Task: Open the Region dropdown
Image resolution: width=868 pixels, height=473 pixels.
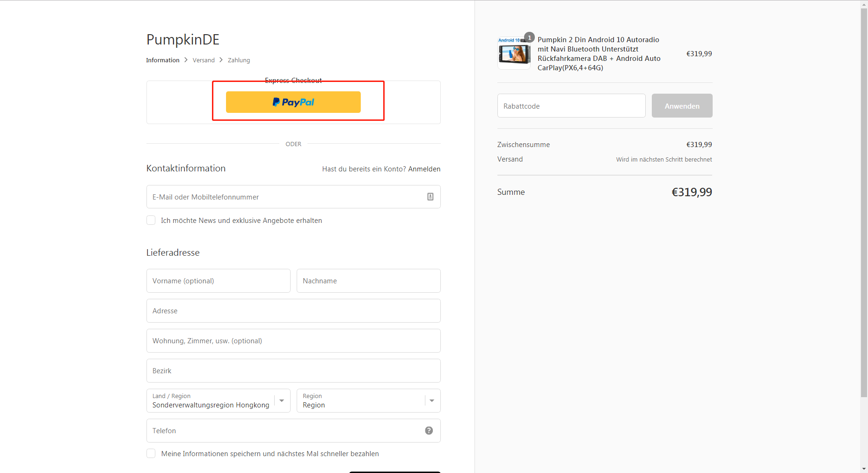Action: coord(431,400)
